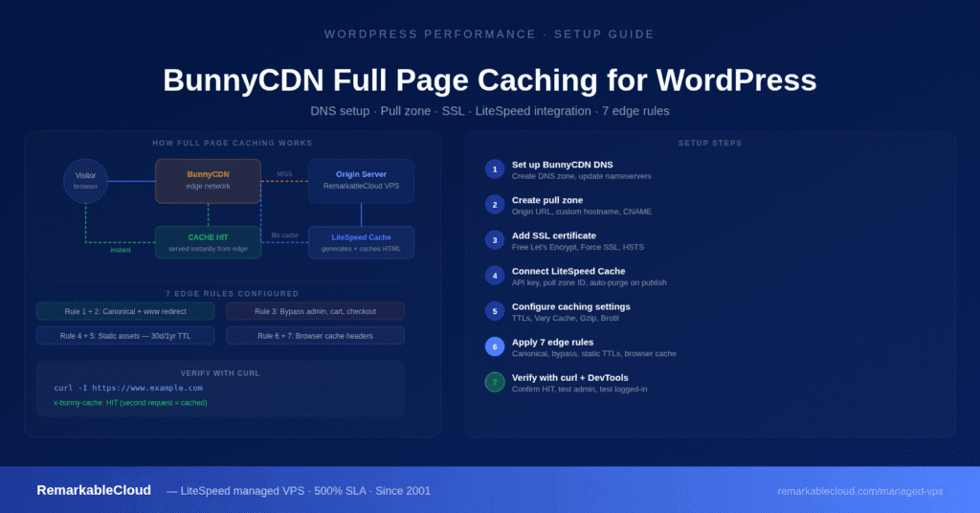Click the step 4 number circle

(x=495, y=276)
